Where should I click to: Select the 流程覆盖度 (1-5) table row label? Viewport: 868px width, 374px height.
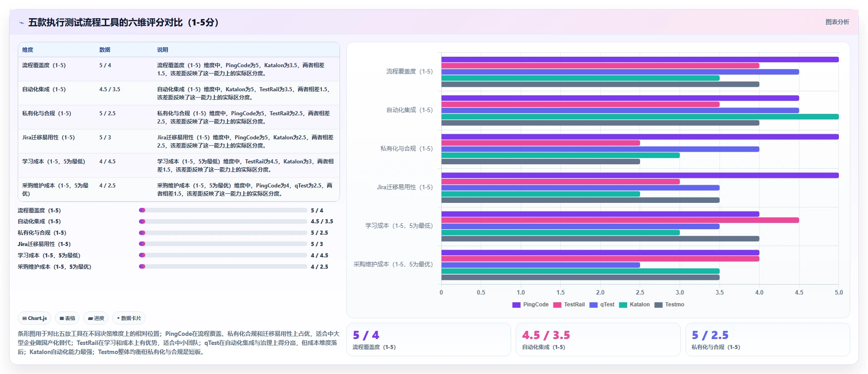click(x=44, y=65)
